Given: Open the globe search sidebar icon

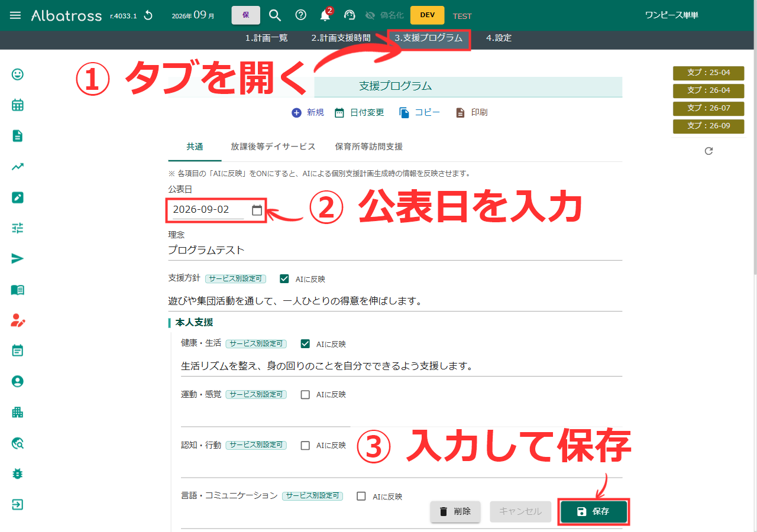Looking at the screenshot, I should click(18, 443).
